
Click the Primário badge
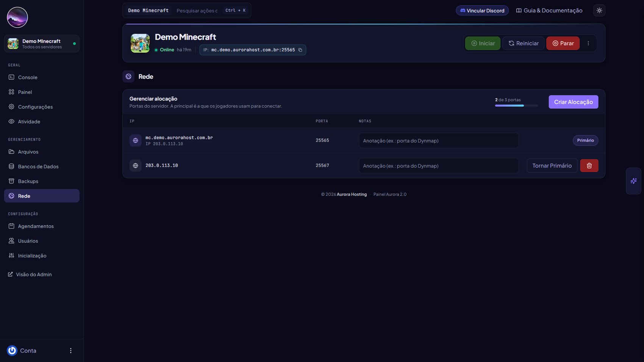tap(585, 140)
